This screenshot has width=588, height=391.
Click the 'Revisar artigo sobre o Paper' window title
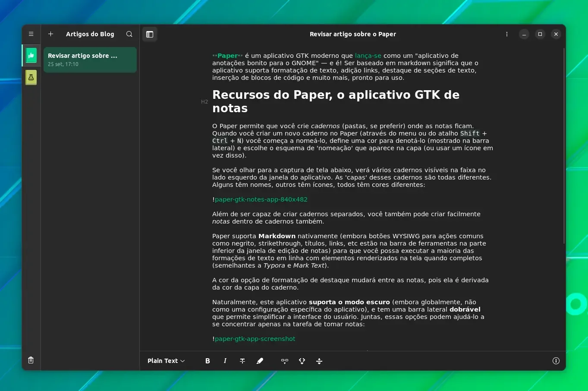click(x=353, y=34)
